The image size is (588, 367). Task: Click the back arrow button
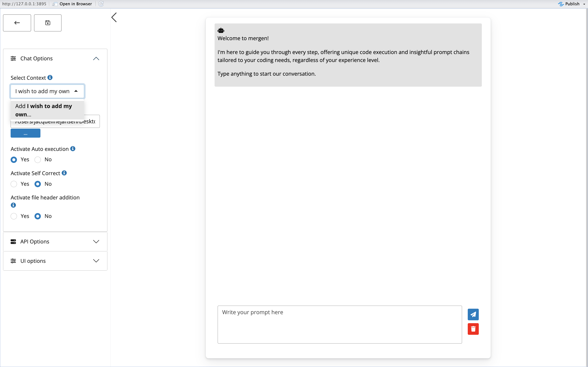pos(17,23)
